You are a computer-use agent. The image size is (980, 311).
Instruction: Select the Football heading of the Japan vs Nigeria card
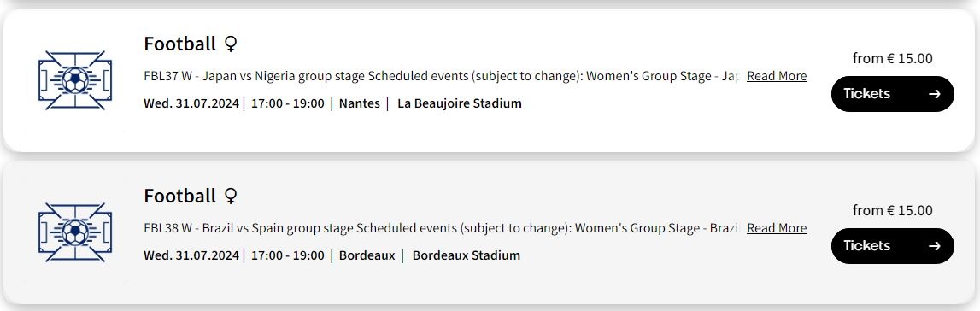pyautogui.click(x=180, y=44)
